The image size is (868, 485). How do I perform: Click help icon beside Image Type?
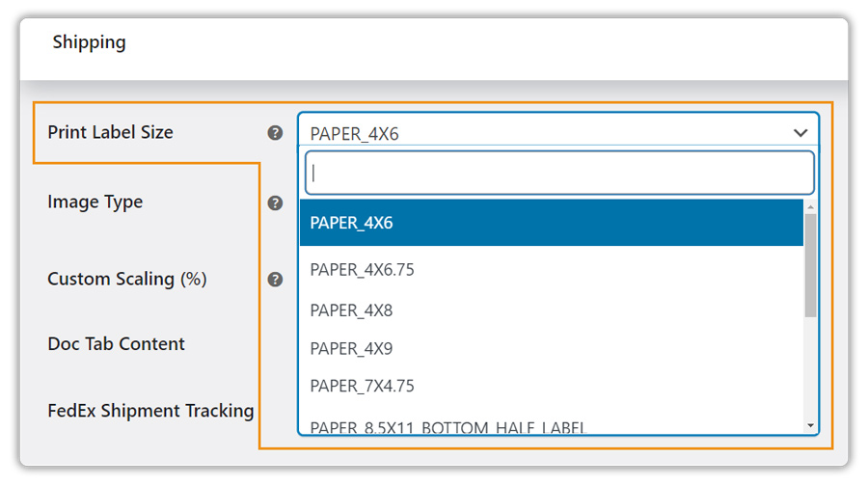[x=275, y=203]
